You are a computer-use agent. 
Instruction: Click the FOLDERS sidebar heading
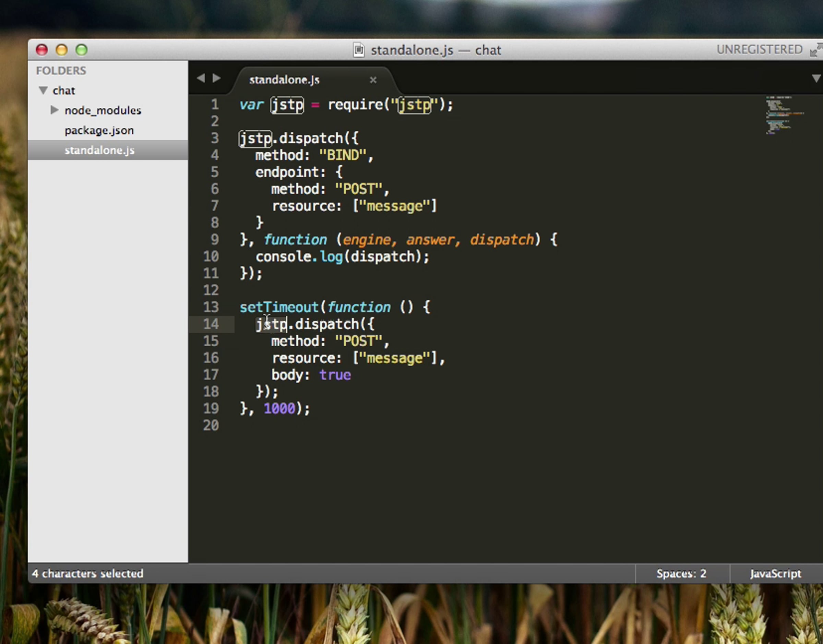pyautogui.click(x=61, y=71)
